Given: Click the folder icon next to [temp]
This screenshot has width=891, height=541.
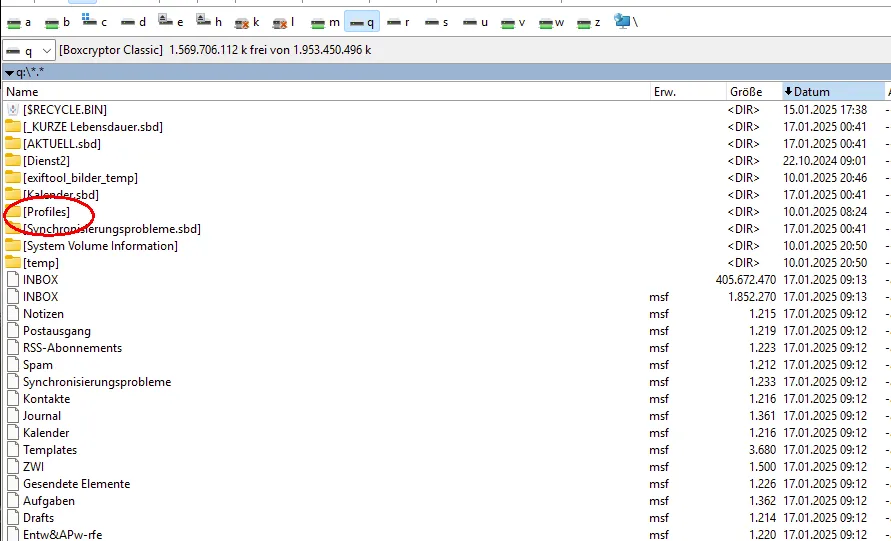Looking at the screenshot, I should pos(13,263).
